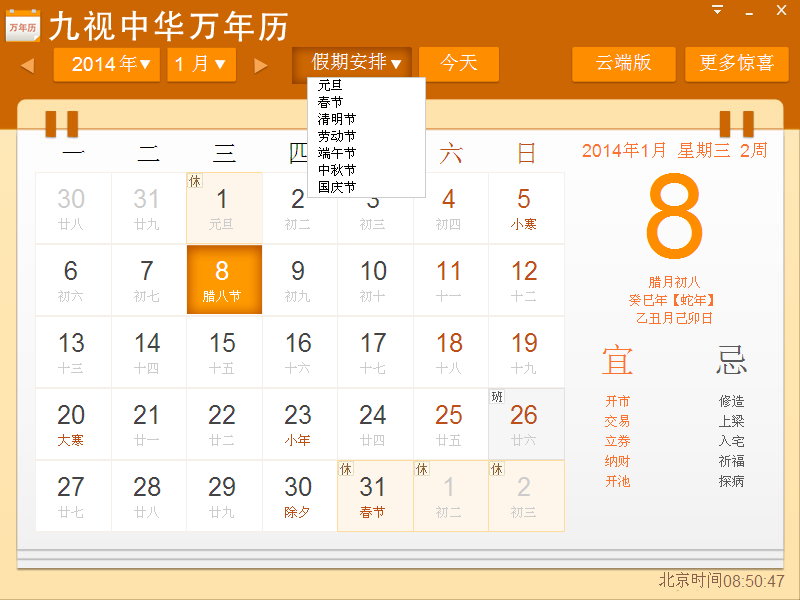Open the 云端版 cloud version
This screenshot has width=800, height=600.
(623, 63)
